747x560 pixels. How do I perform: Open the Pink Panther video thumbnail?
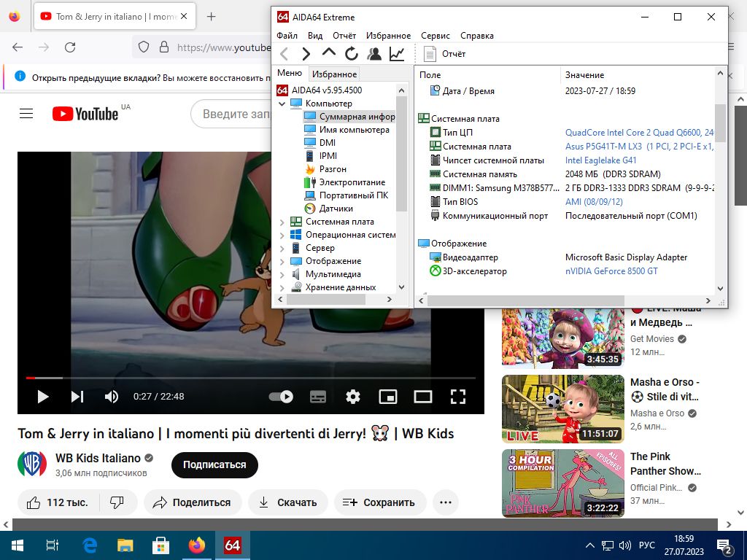pyautogui.click(x=562, y=483)
